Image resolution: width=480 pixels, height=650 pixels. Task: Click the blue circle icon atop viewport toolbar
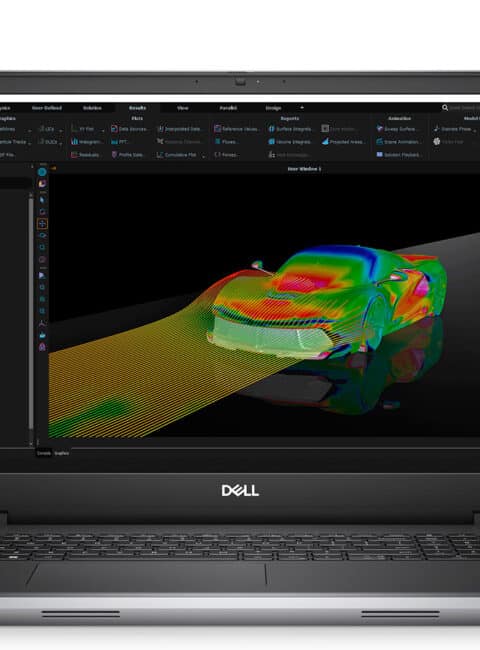pyautogui.click(x=42, y=172)
